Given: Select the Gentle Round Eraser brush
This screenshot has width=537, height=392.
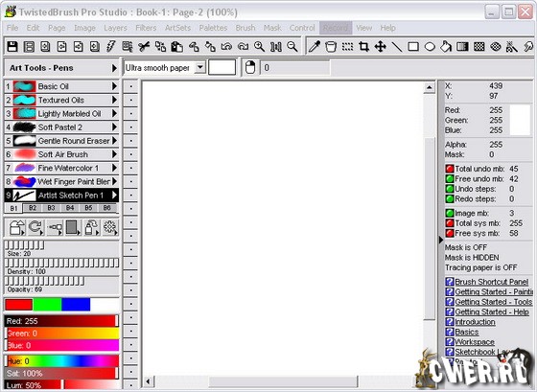Looking at the screenshot, I should (61, 141).
